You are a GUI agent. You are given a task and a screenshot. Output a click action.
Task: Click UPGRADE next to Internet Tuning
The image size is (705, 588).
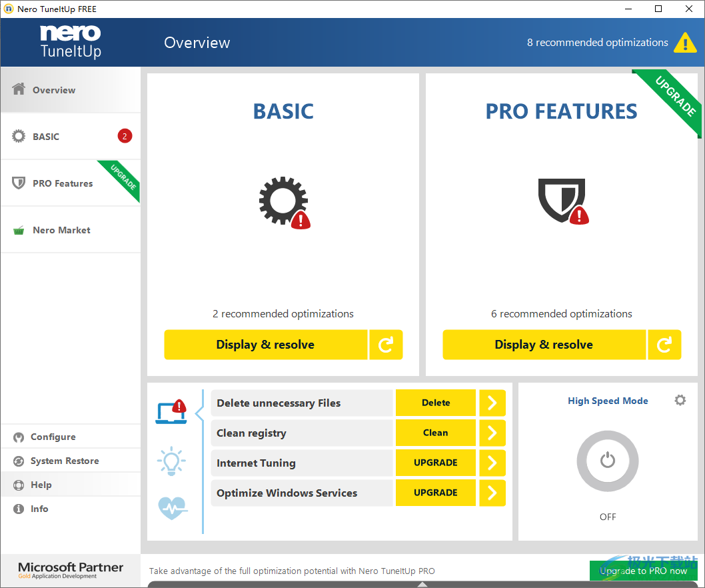coord(436,463)
